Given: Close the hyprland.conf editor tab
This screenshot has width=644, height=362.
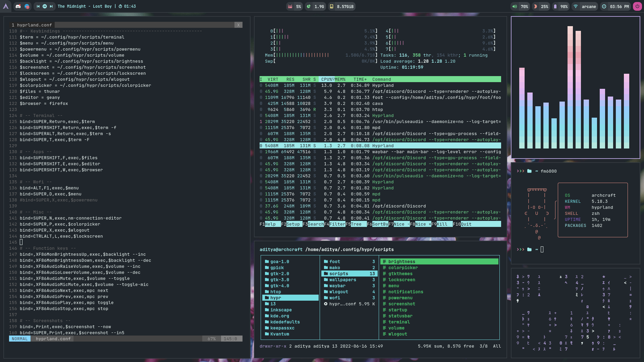Looking at the screenshot, I should (x=238, y=25).
